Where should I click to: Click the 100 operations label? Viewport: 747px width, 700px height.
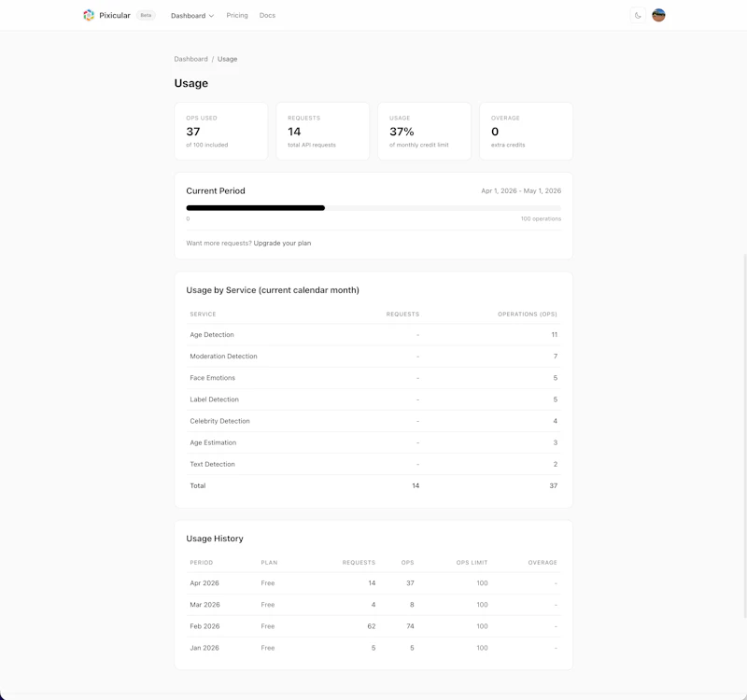541,219
